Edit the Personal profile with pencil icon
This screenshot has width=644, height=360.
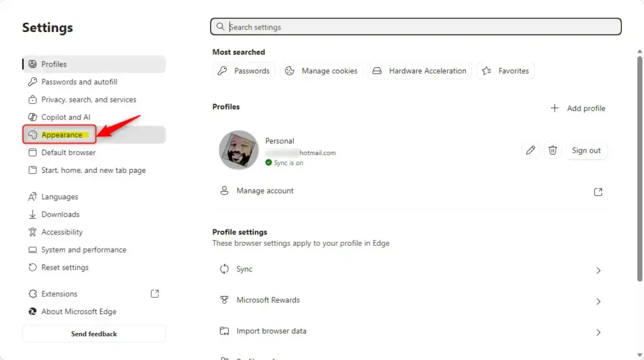click(530, 150)
